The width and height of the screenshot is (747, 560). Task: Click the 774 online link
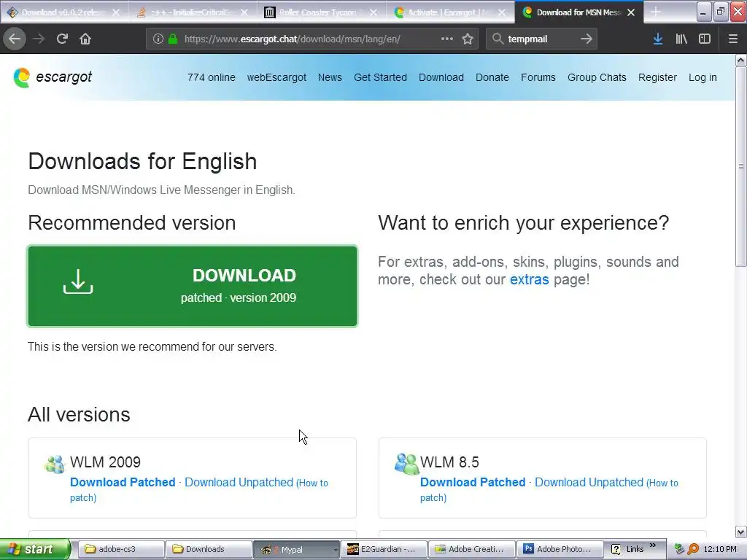(211, 77)
